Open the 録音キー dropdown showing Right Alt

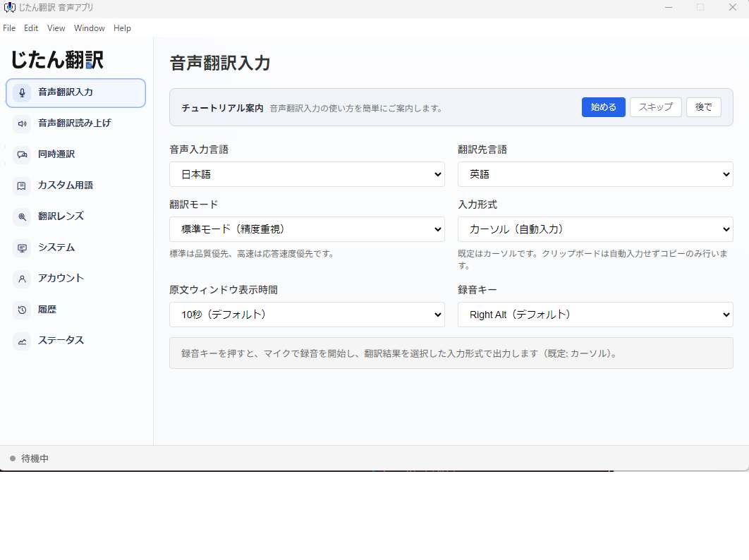point(595,315)
